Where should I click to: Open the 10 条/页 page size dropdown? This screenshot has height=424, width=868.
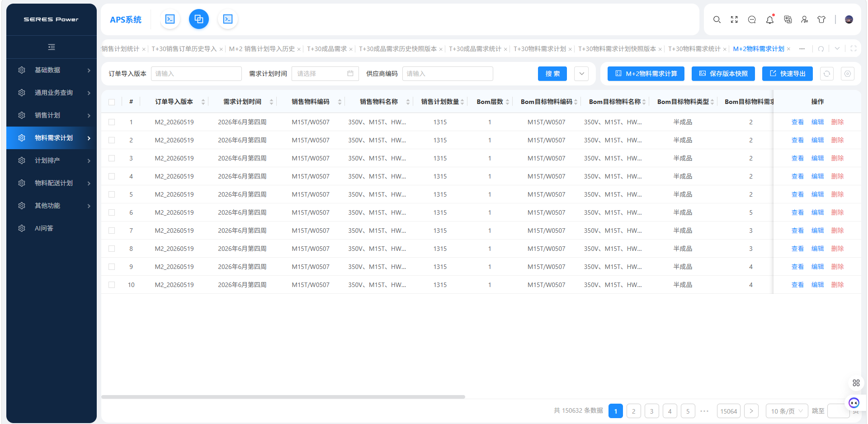point(787,411)
